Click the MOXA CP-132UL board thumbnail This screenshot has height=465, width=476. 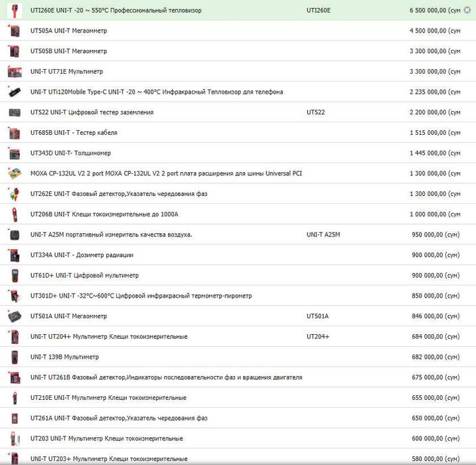coord(15,173)
